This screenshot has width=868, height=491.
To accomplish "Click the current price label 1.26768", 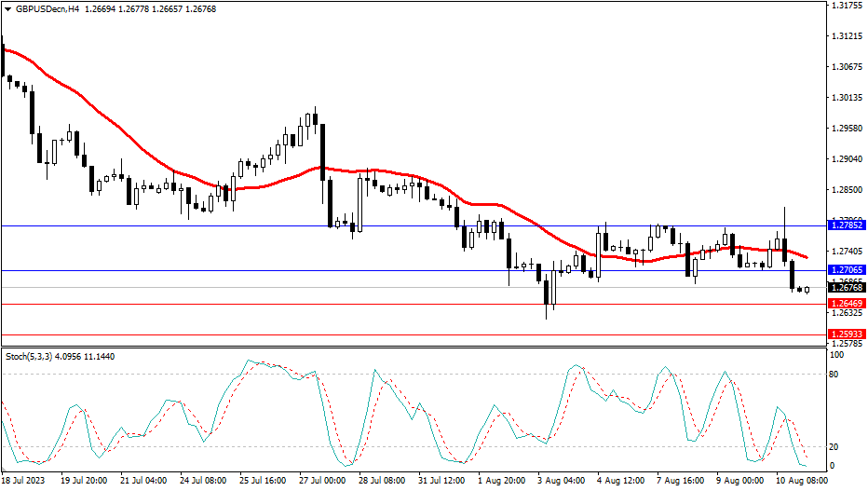I will 846,288.
